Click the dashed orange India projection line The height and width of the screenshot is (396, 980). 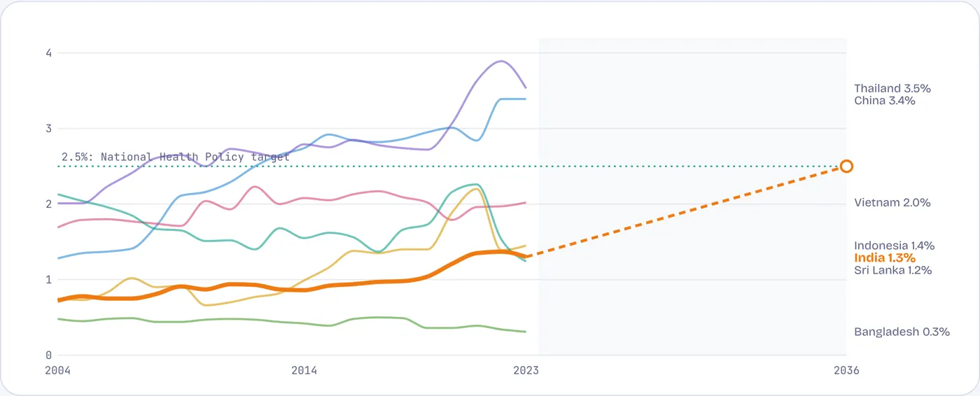(682, 213)
